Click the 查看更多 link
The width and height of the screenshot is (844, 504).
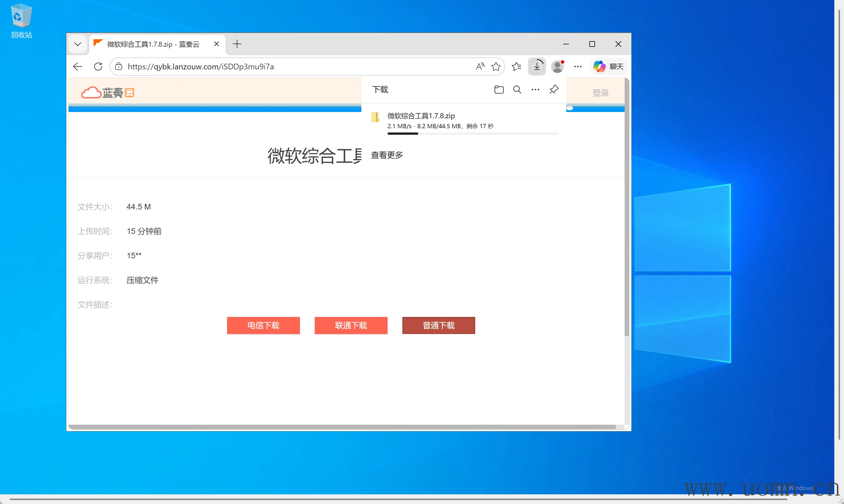click(387, 155)
